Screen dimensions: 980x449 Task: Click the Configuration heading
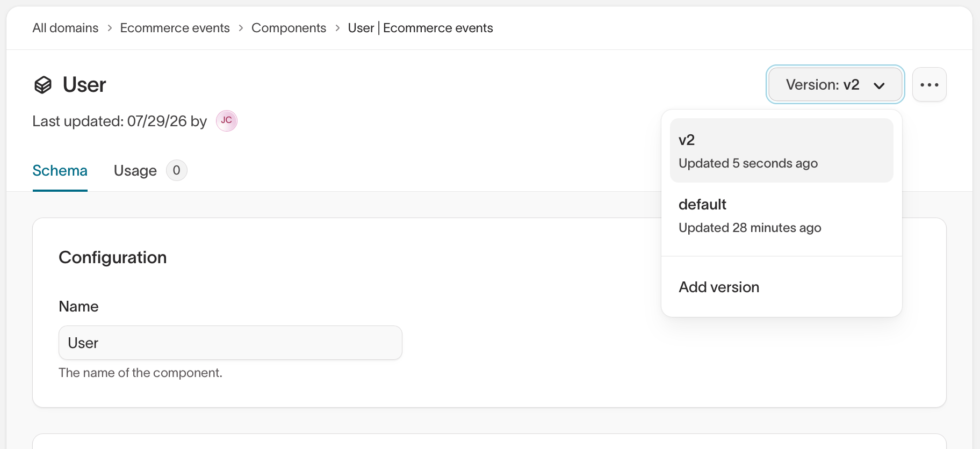coord(112,257)
